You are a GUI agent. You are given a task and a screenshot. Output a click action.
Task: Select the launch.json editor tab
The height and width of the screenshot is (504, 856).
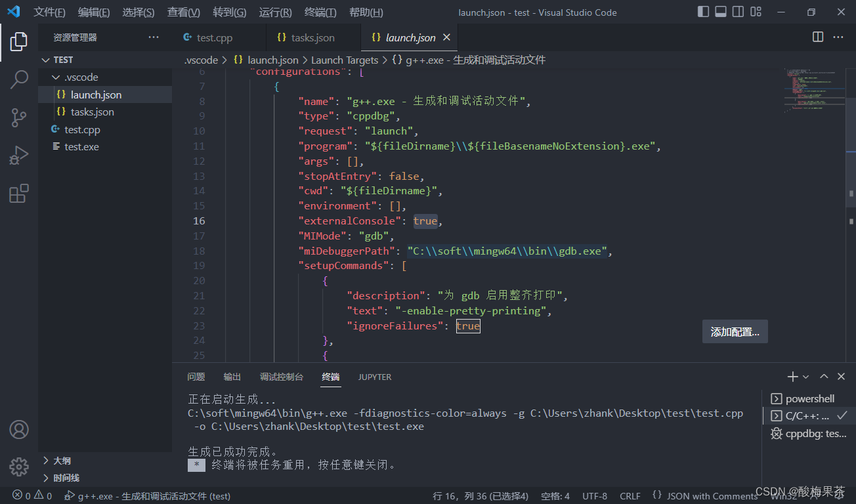(x=408, y=37)
